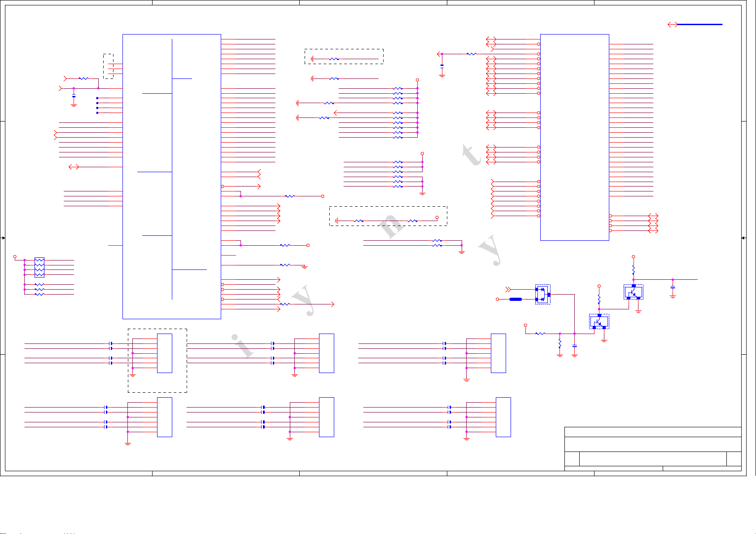Select the upper transistor nearest the output capacitor
Viewport: 756px width, 534px height.
click(x=634, y=292)
